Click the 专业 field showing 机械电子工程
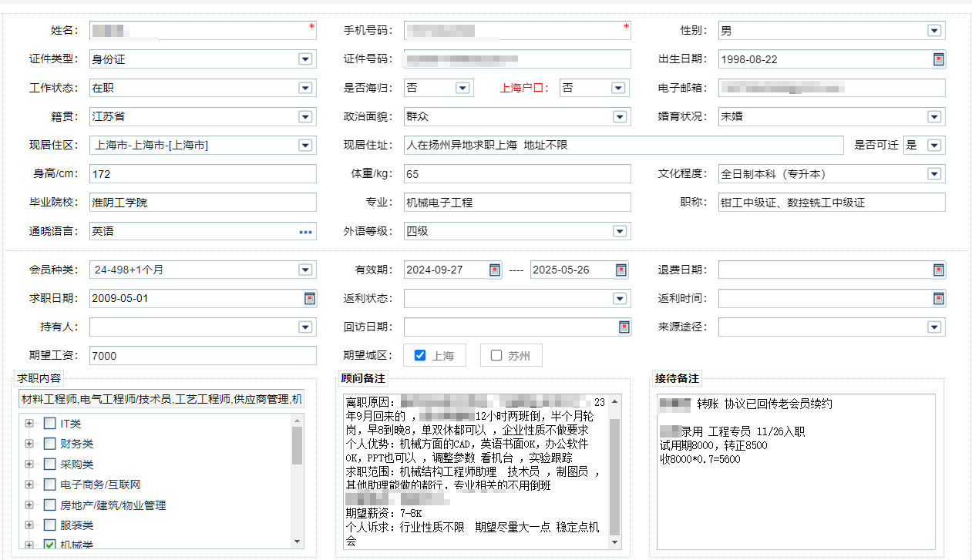The height and width of the screenshot is (560, 972). point(517,203)
